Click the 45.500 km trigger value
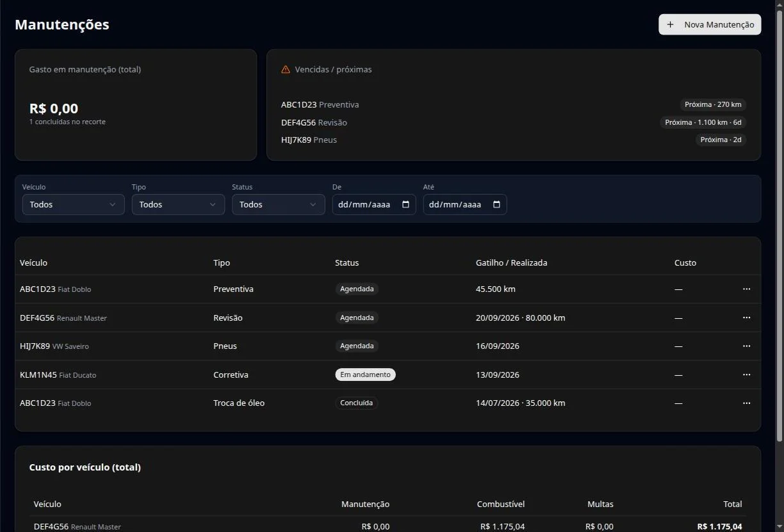784x532 pixels. (x=496, y=289)
